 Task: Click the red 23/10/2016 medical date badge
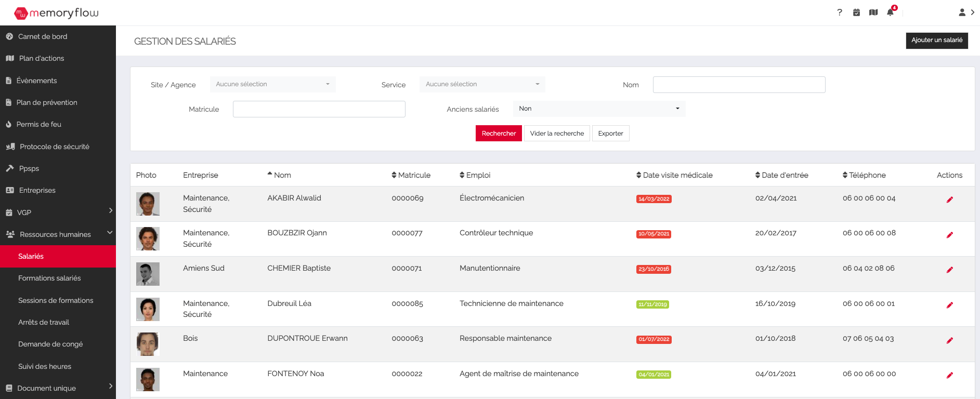[654, 269]
